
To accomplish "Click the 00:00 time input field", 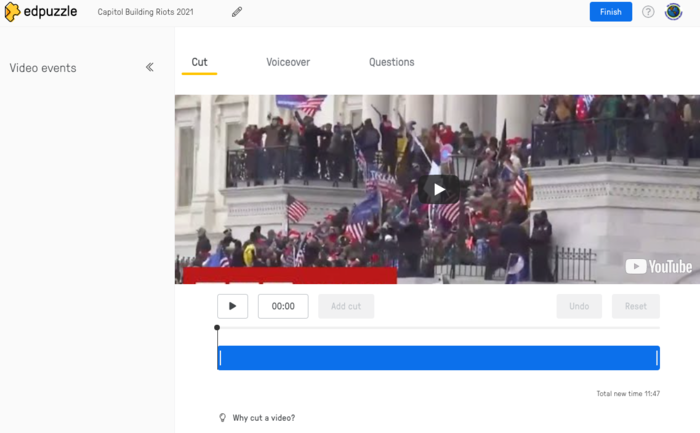I will (x=283, y=306).
